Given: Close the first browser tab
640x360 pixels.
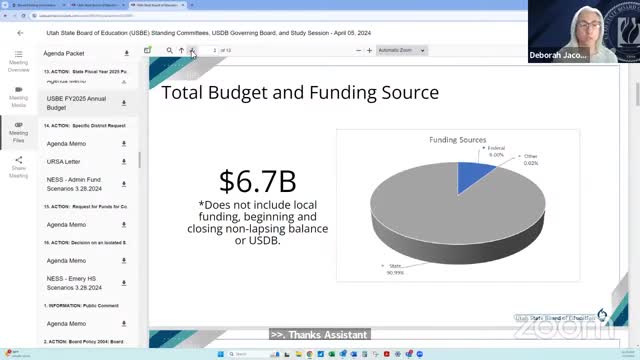Looking at the screenshot, I should (64, 5).
